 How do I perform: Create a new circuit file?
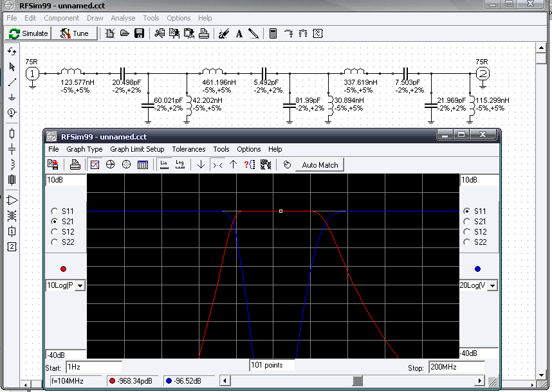[110, 33]
